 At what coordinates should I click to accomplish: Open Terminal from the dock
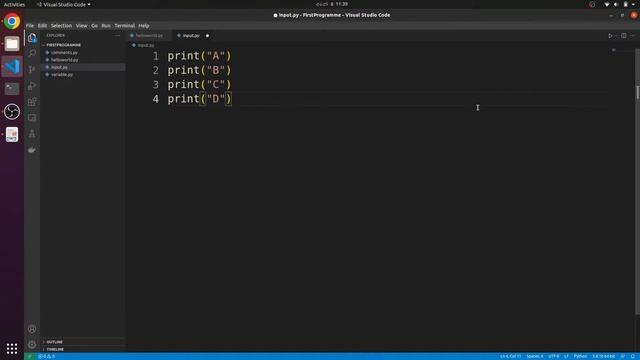point(12,89)
